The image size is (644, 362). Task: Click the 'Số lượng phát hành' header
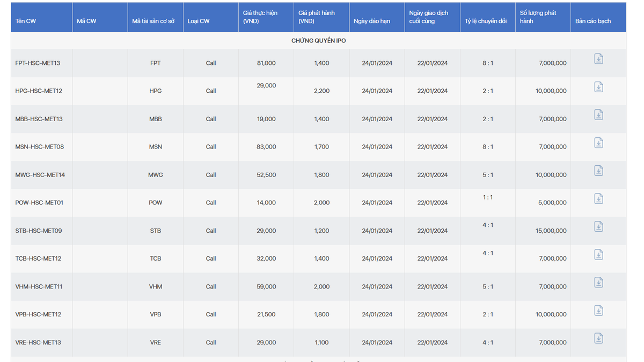[538, 17]
